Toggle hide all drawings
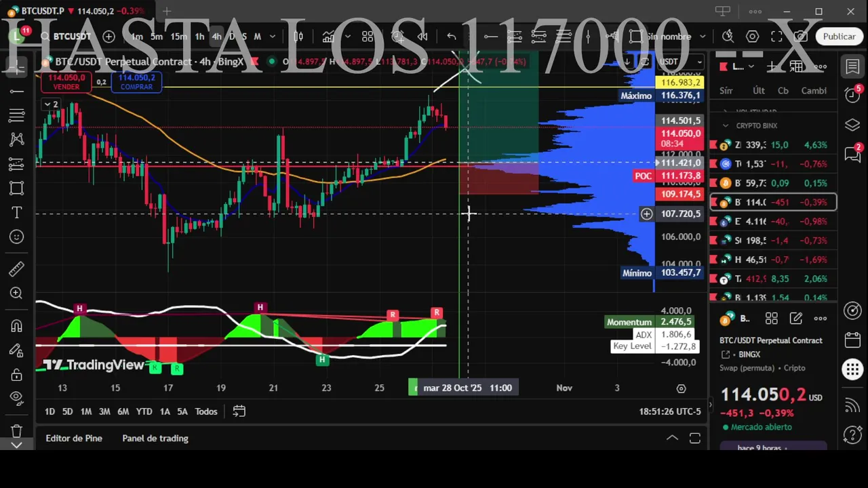Viewport: 868px width, 488px height. click(x=17, y=398)
